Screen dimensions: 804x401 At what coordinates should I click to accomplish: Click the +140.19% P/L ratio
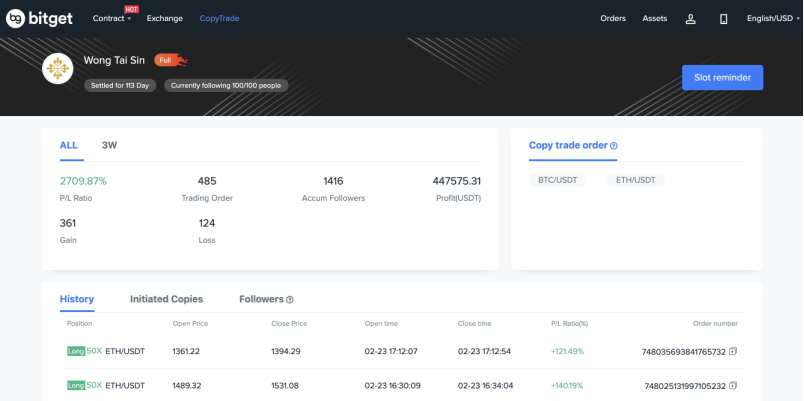[568, 385]
